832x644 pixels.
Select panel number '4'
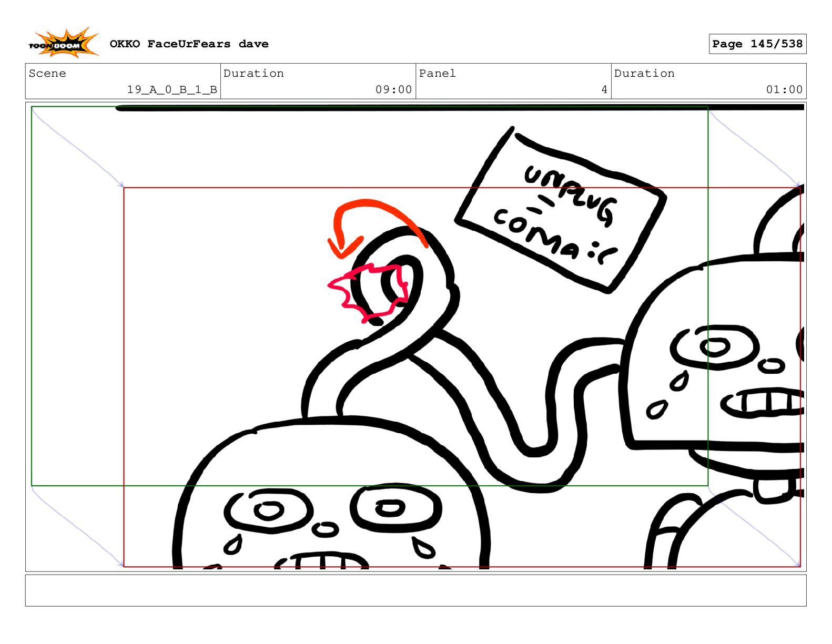tap(604, 89)
